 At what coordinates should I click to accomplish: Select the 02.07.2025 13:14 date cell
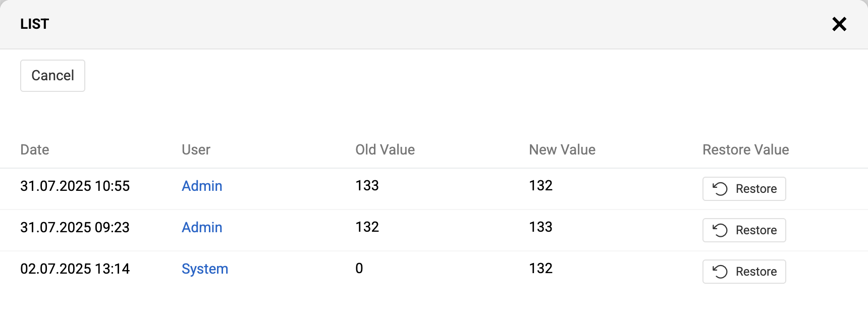tap(75, 269)
